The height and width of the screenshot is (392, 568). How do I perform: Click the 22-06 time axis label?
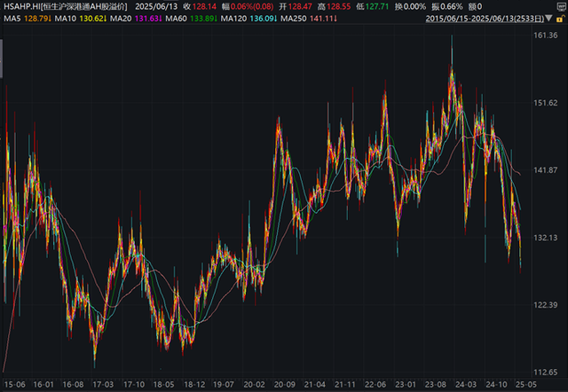[x=375, y=384]
